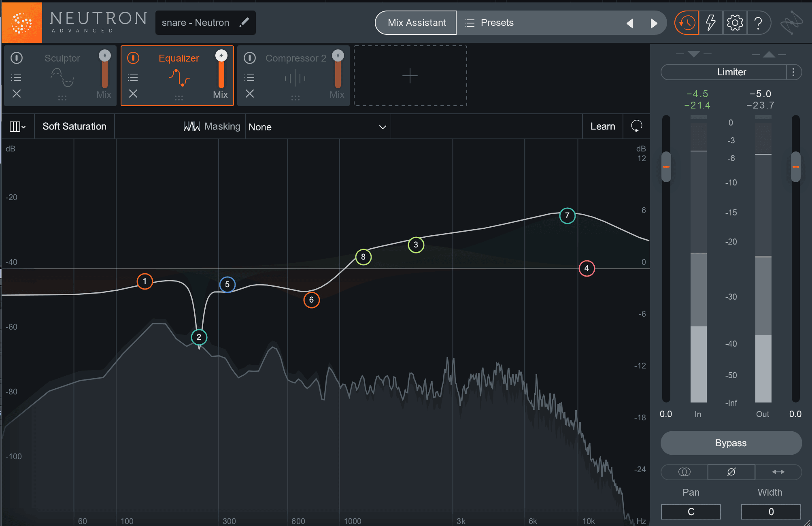Screen dimensions: 812x526
Task: Select EQ band node 3
Action: 416,245
